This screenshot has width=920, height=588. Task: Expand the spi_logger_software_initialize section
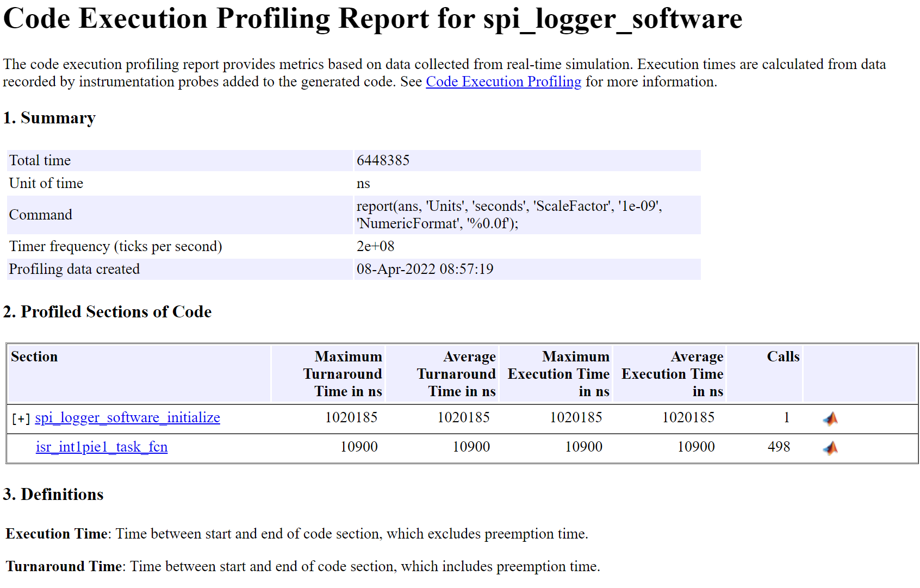[21, 418]
